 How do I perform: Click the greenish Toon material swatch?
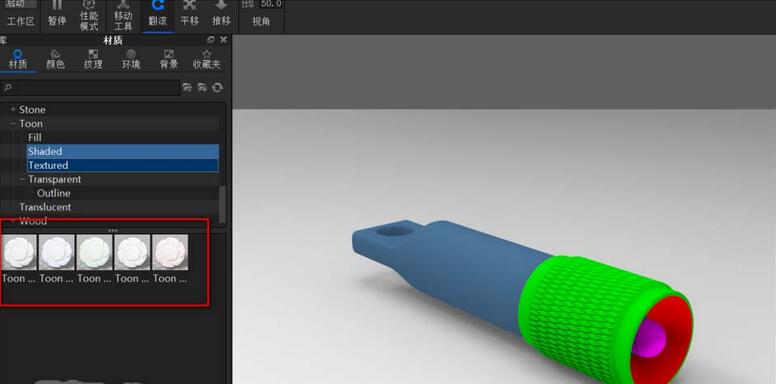(95, 252)
